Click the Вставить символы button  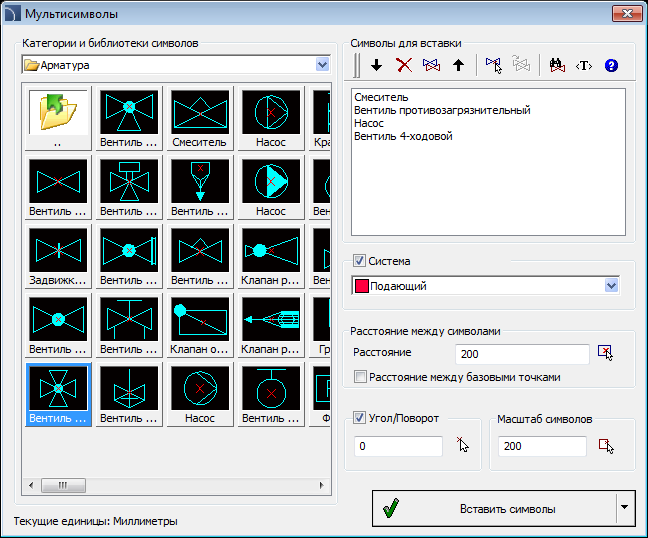pyautogui.click(x=495, y=508)
